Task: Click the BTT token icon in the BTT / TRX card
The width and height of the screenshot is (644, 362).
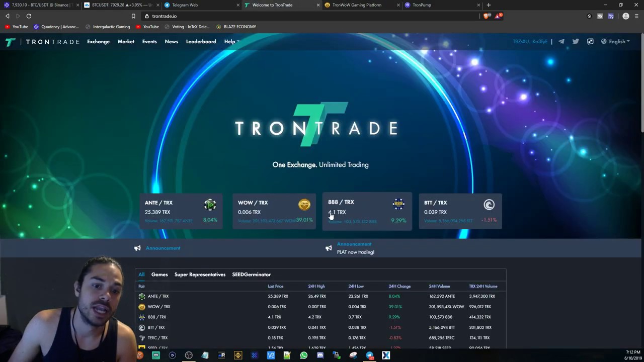Action: click(489, 205)
